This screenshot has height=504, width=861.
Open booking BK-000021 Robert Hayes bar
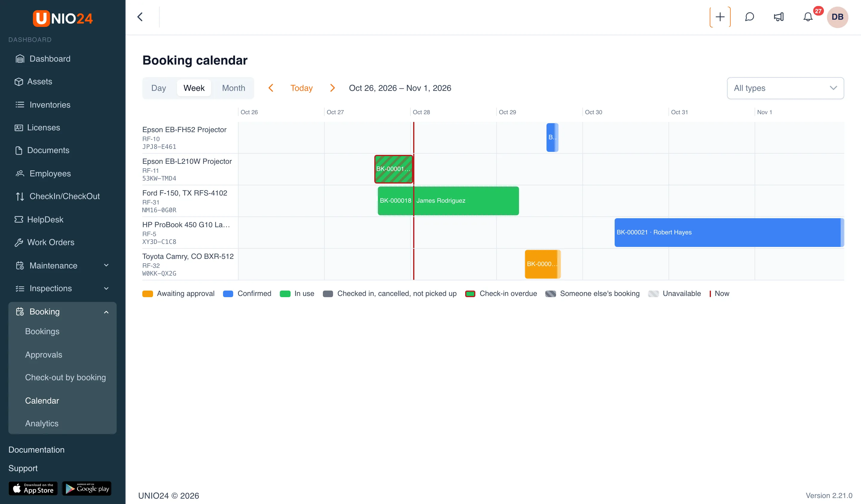click(729, 232)
